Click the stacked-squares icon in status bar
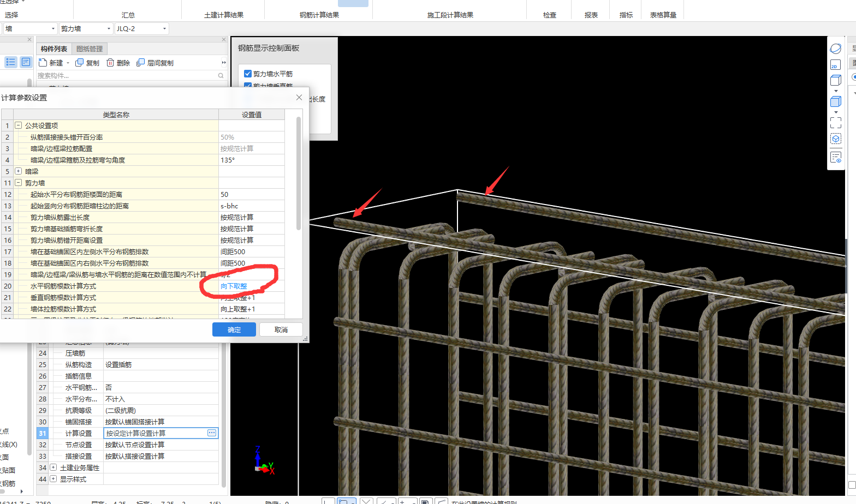Viewport: 856px width, 504px height. pyautogui.click(x=426, y=501)
